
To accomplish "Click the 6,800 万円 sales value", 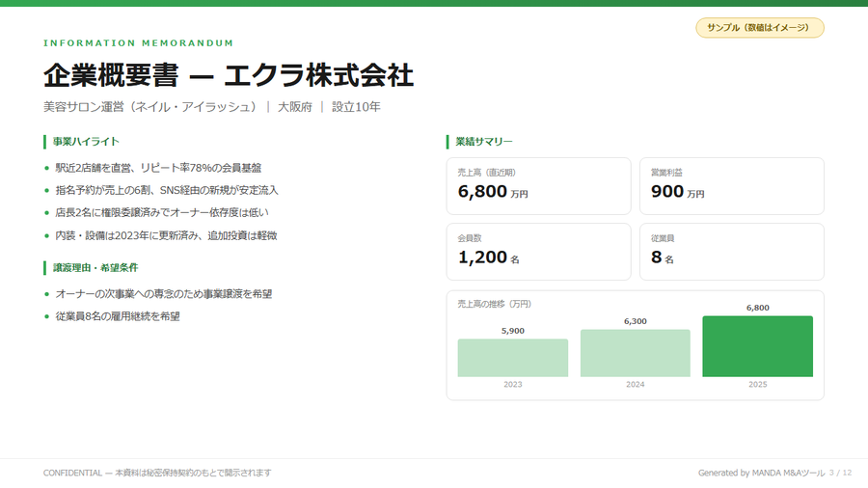I will point(493,191).
